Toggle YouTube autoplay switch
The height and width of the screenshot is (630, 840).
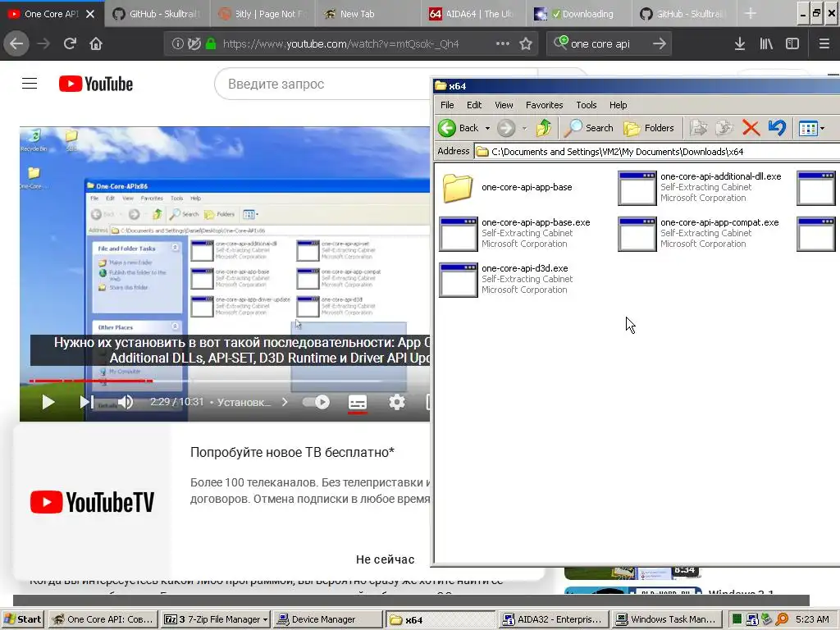coord(317,402)
